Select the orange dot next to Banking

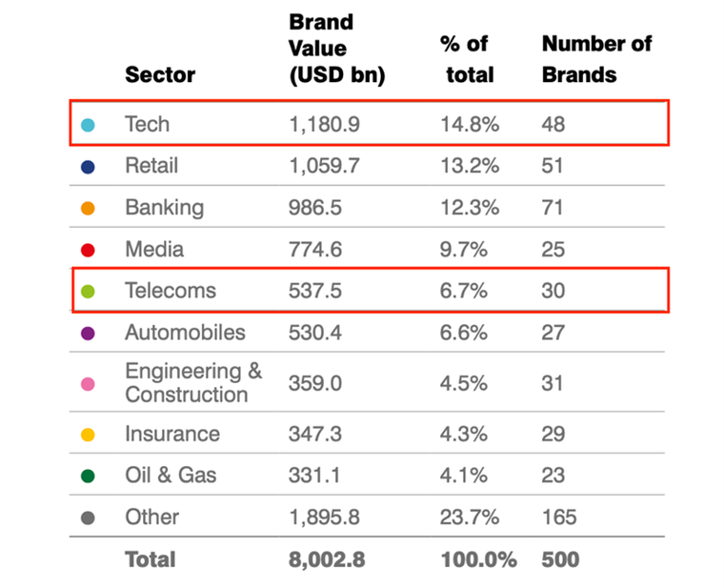pos(88,209)
